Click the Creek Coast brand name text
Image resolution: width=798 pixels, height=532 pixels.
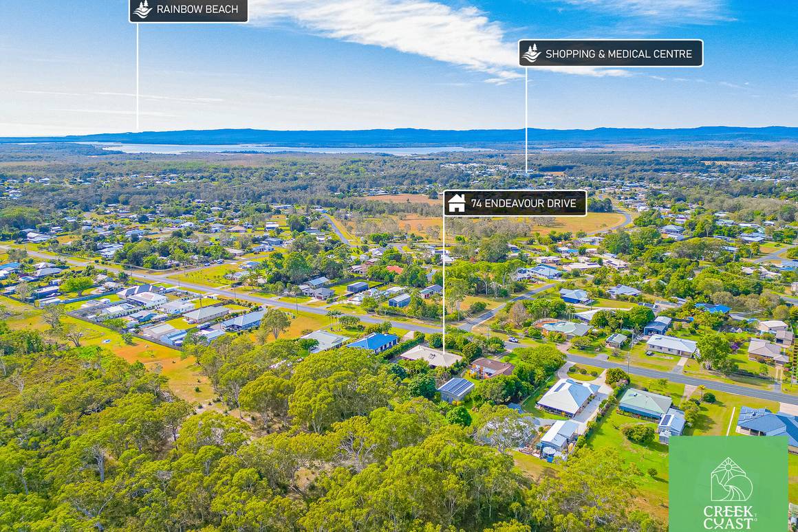pyautogui.click(x=729, y=518)
